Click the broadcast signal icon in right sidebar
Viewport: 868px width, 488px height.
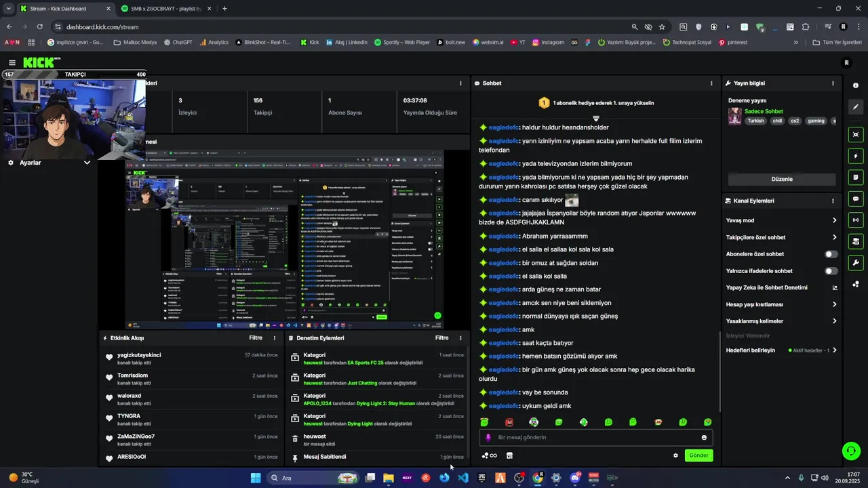point(856,220)
